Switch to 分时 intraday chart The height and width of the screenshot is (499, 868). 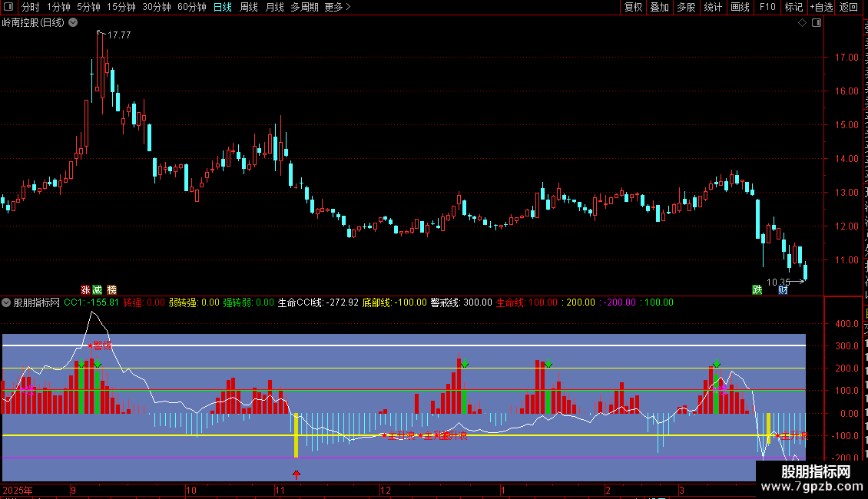31,7
